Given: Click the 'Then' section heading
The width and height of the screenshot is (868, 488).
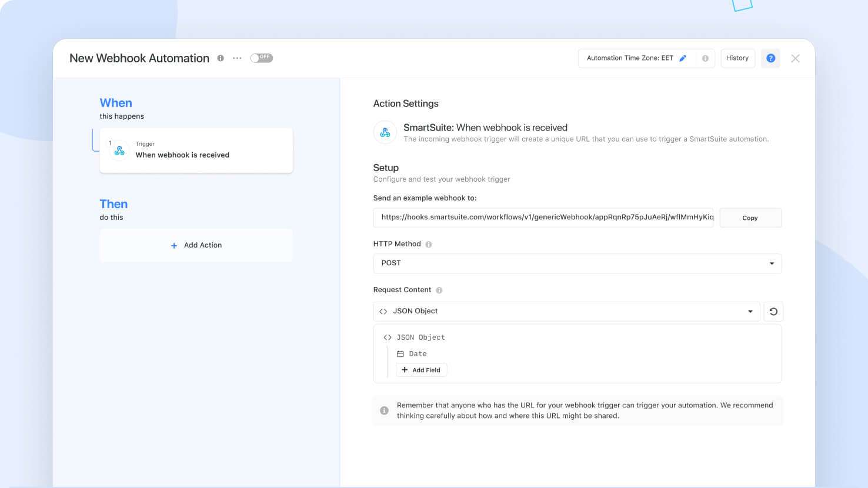Looking at the screenshot, I should click(113, 204).
